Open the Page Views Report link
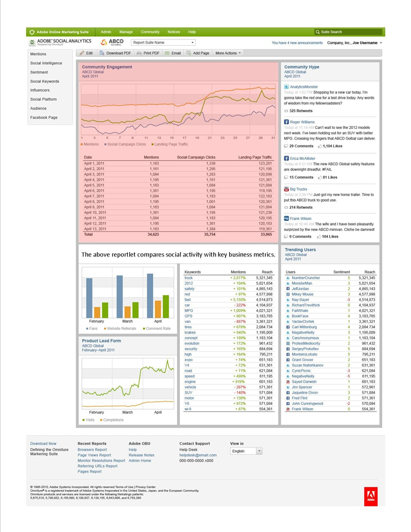This screenshot has height=532, width=411. [94, 455]
